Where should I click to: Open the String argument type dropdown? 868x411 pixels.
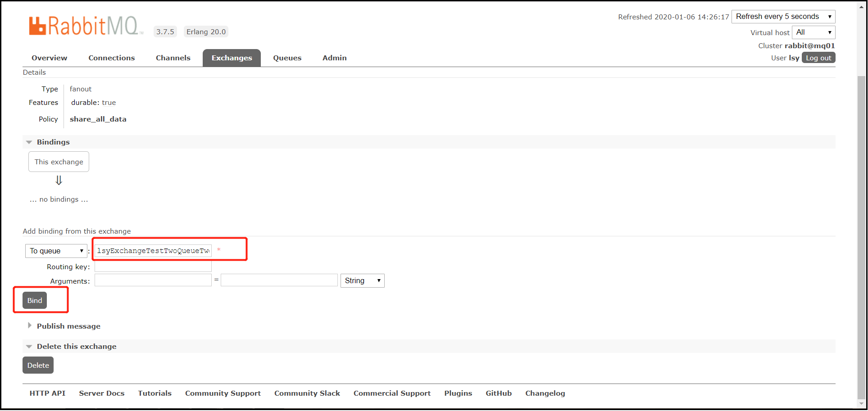[x=362, y=280]
